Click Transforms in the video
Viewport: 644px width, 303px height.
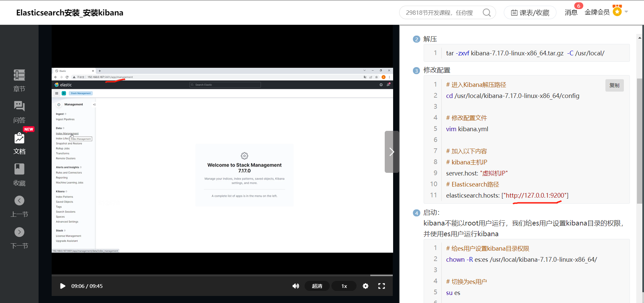[x=62, y=153]
